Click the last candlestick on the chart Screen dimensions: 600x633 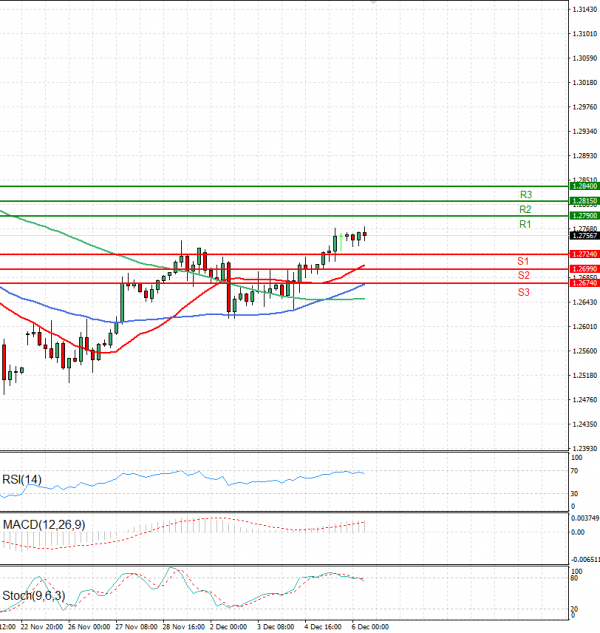(365, 234)
